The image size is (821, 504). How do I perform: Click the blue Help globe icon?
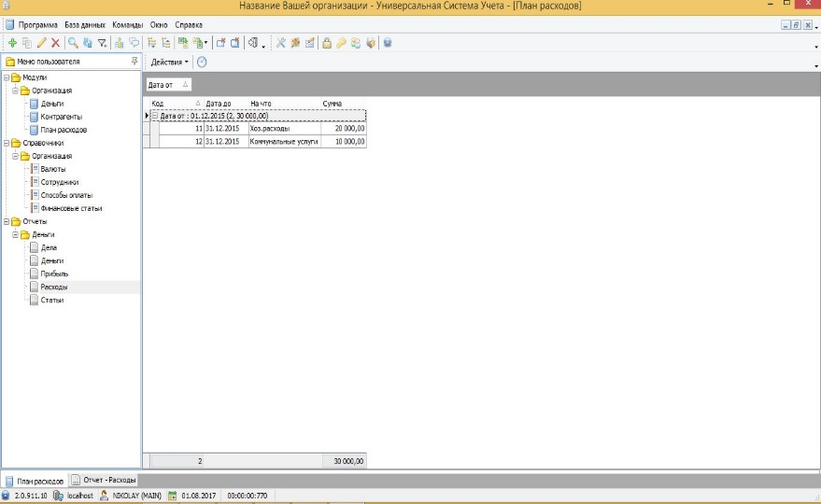pos(388,43)
